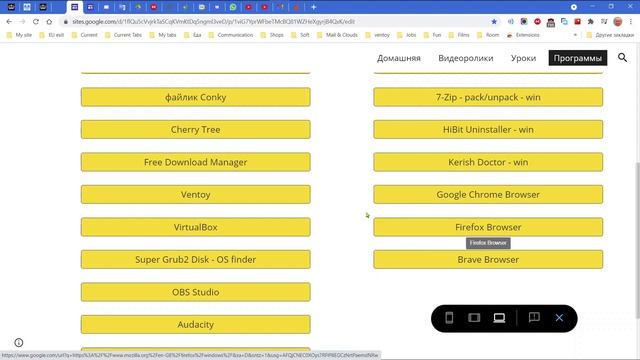640x360 pixels.
Task: Open Free Download Manager button
Action: click(x=196, y=162)
